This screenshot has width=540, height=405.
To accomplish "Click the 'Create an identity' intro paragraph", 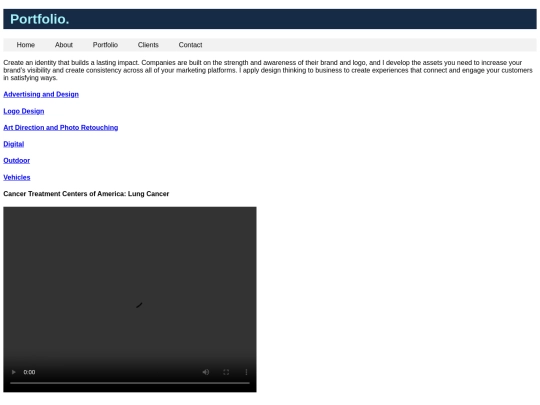I will (268, 70).
